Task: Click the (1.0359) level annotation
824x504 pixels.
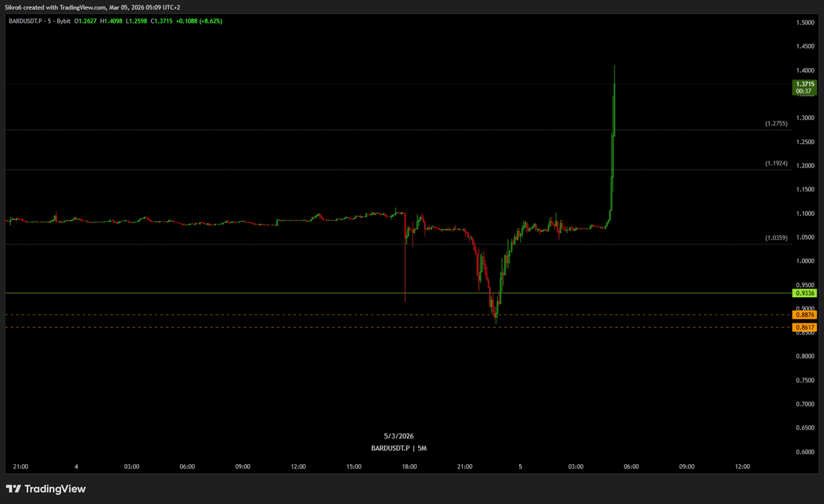Action: point(776,238)
